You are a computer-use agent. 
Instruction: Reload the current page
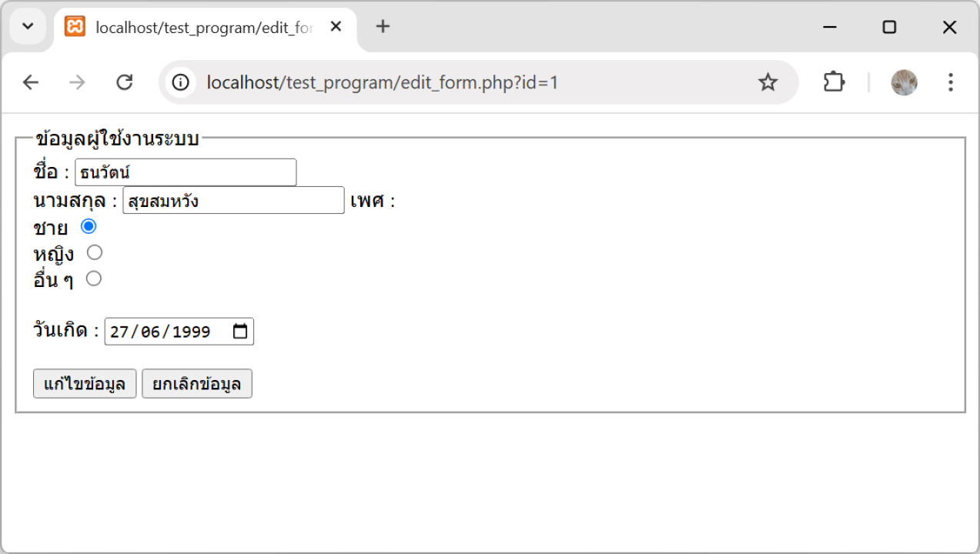124,82
